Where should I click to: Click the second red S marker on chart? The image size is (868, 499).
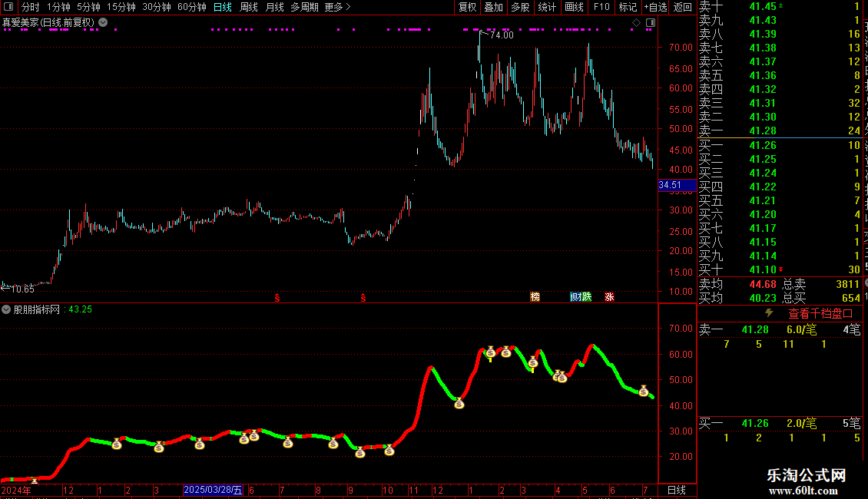363,298
